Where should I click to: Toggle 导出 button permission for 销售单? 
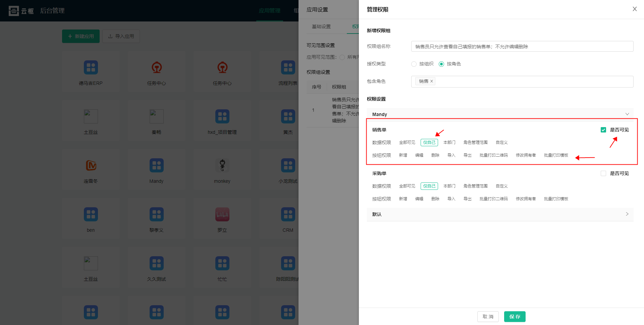click(x=468, y=155)
